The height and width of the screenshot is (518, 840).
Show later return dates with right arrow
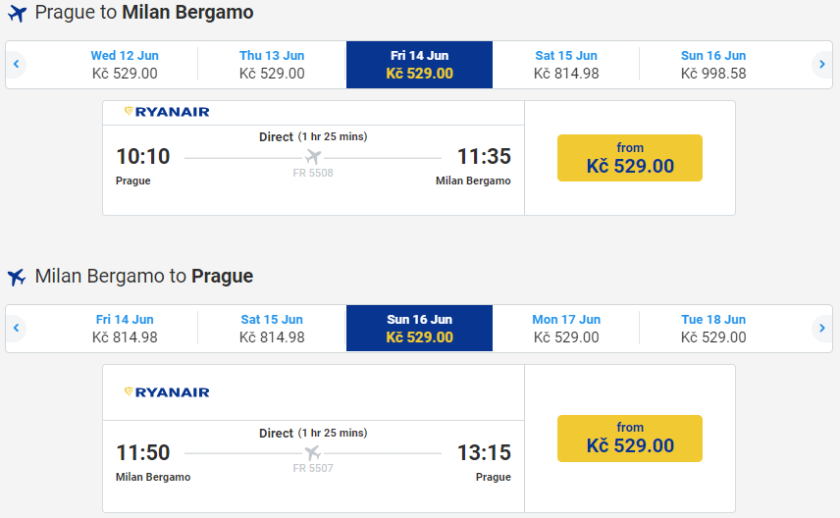821,328
